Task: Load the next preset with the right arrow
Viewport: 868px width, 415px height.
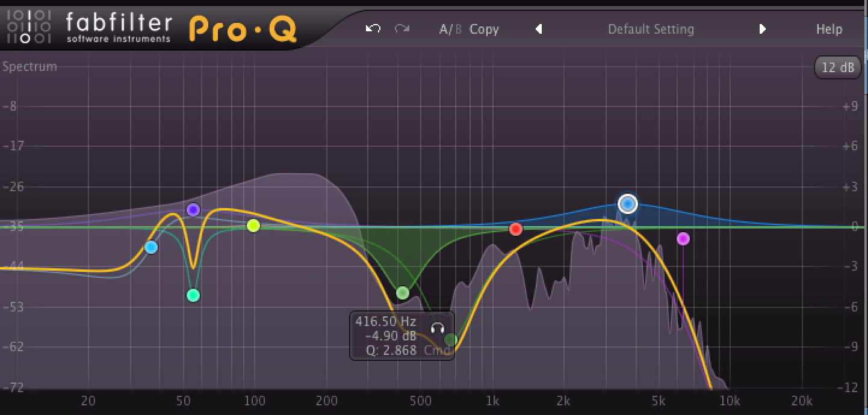Action: coord(763,29)
